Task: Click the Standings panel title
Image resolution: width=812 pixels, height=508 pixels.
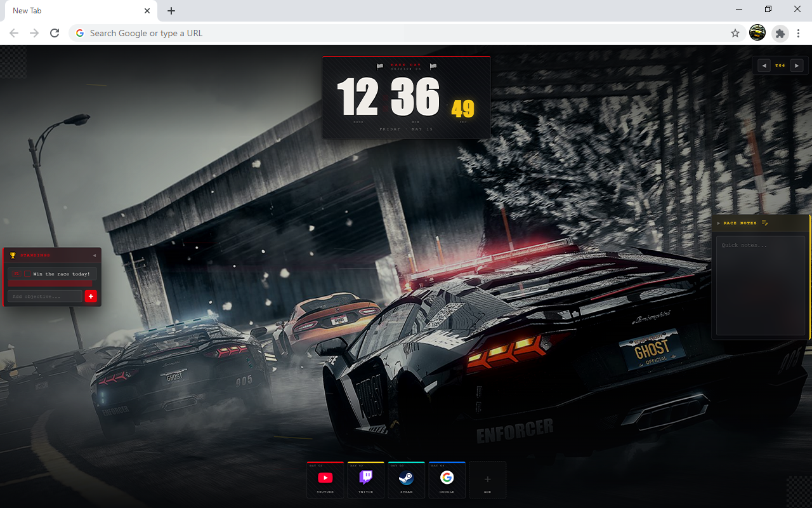Action: click(x=35, y=255)
